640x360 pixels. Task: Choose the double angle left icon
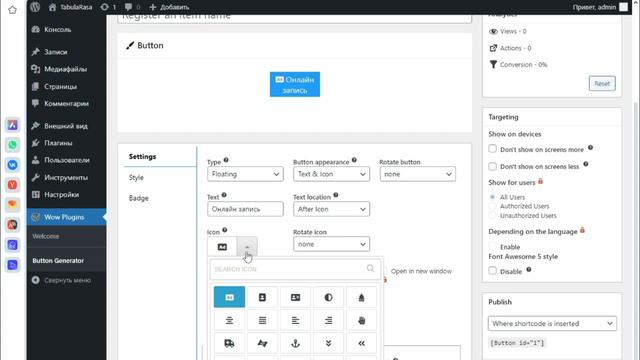click(361, 343)
